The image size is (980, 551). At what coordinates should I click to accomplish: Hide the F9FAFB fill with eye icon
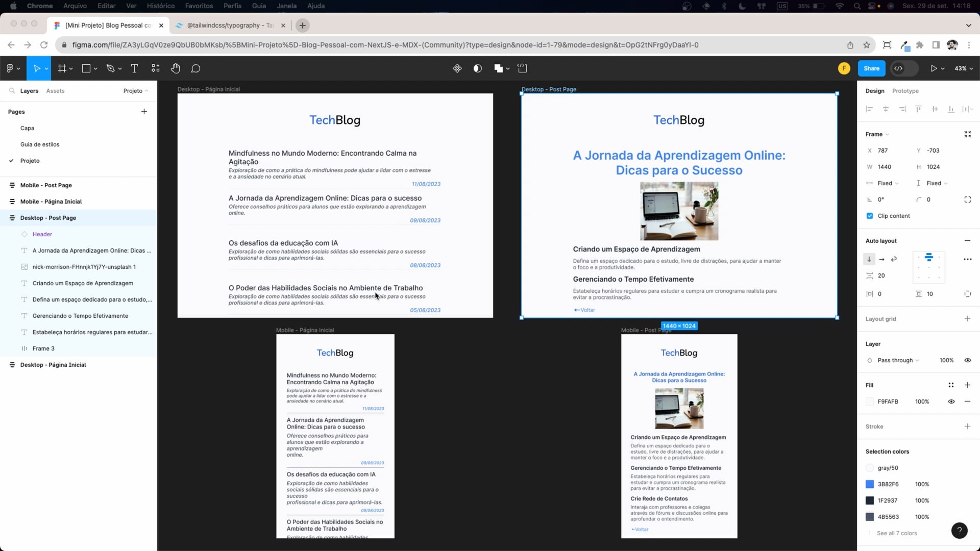coord(951,402)
